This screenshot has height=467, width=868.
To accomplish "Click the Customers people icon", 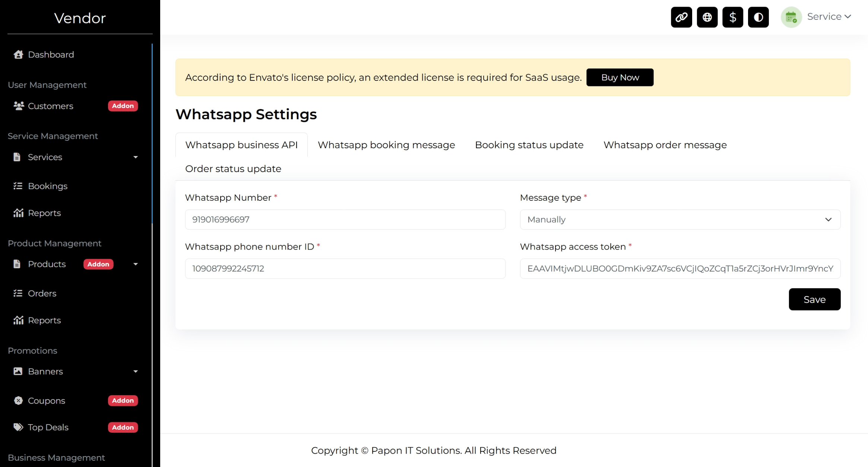I will pyautogui.click(x=18, y=106).
